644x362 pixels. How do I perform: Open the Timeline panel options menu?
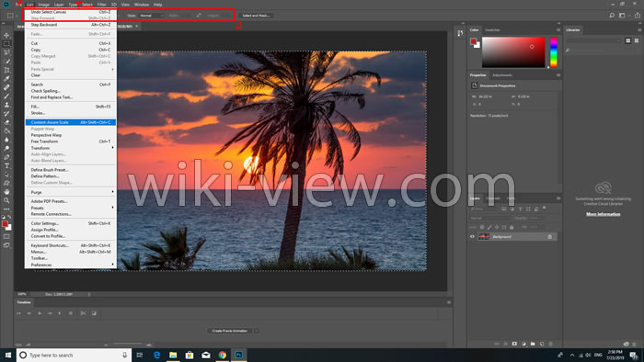pos(449,302)
